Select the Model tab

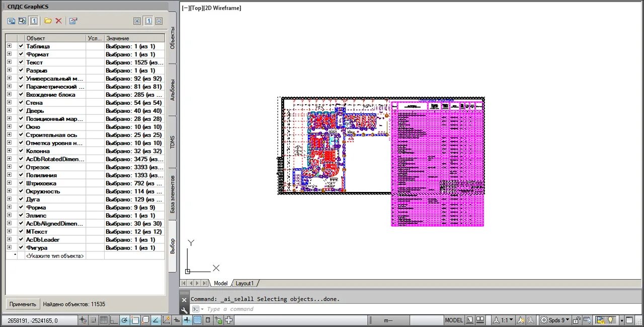click(x=220, y=283)
